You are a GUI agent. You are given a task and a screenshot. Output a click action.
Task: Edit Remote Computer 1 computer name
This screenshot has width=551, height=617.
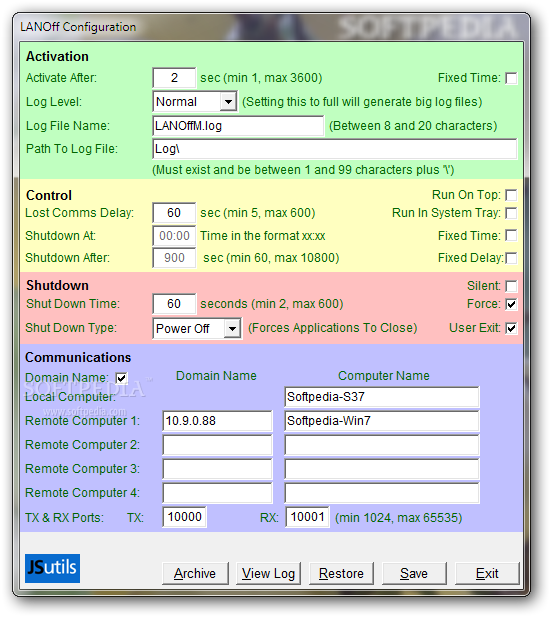tap(382, 421)
